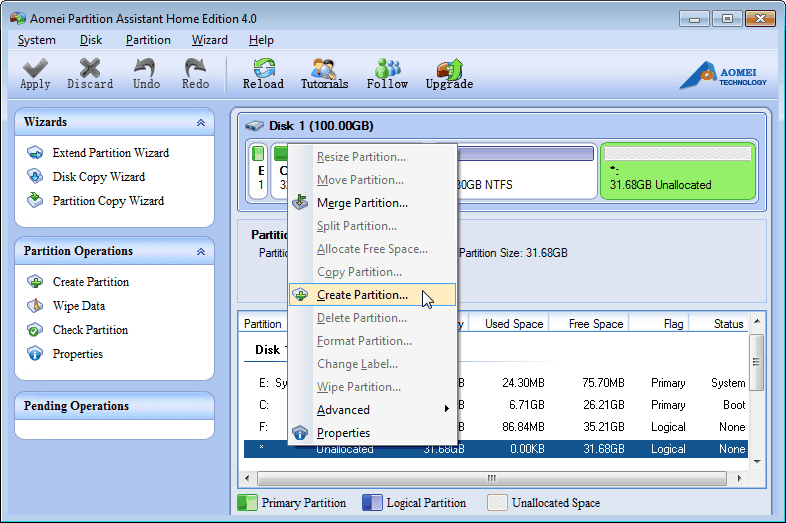Image resolution: width=786 pixels, height=523 pixels.
Task: Select the Unallocated row in partition list
Action: point(496,449)
